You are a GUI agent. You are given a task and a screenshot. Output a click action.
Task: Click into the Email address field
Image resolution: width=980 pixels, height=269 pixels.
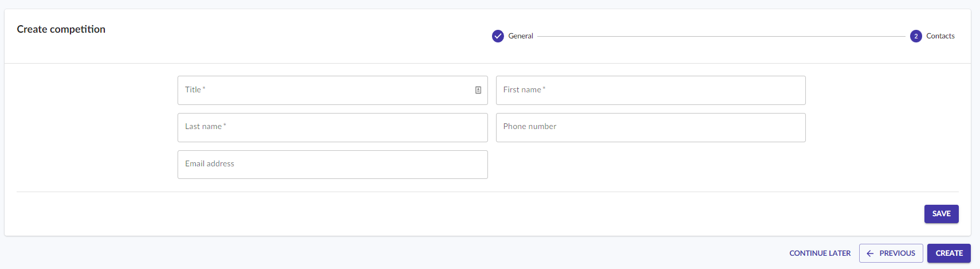tap(332, 165)
